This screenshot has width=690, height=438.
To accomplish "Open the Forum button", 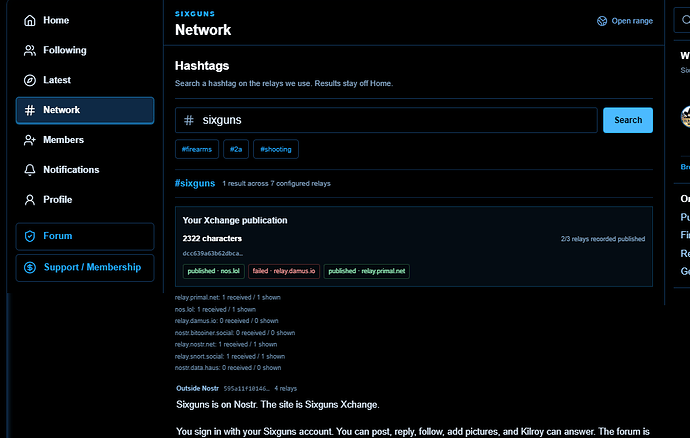I will click(x=84, y=236).
